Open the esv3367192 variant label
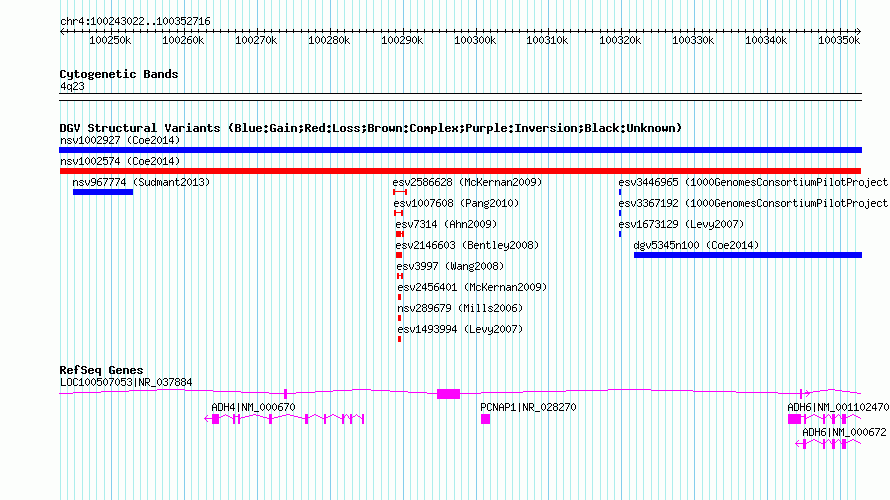890x500 pixels. tap(753, 203)
